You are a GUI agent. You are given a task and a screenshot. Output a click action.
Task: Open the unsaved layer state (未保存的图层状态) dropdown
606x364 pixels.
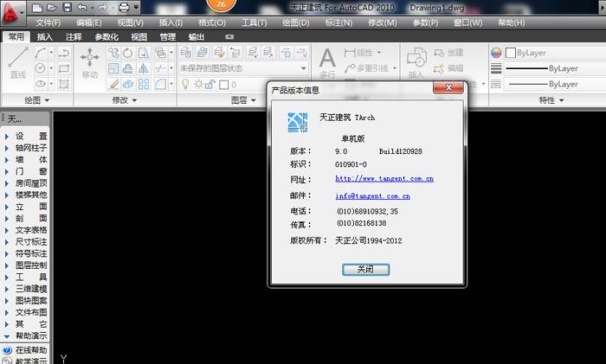[x=243, y=68]
